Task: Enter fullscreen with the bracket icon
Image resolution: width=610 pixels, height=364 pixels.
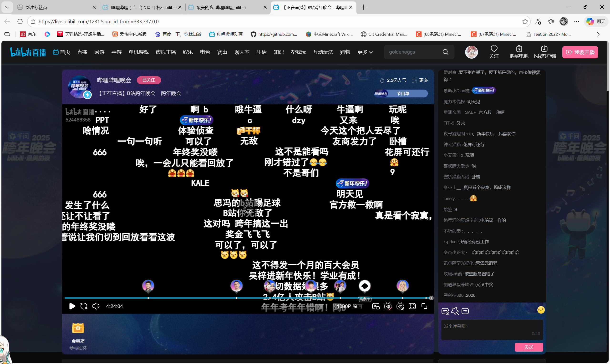Action: 424,306
